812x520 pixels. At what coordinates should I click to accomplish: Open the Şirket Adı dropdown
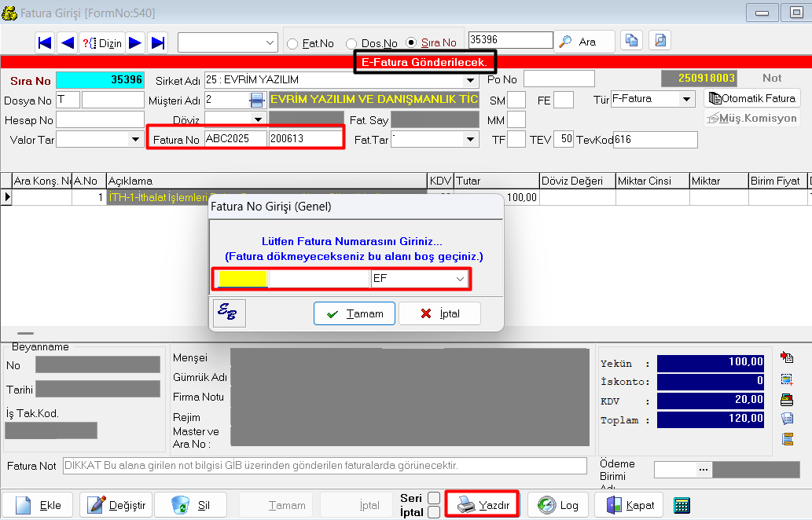point(470,80)
